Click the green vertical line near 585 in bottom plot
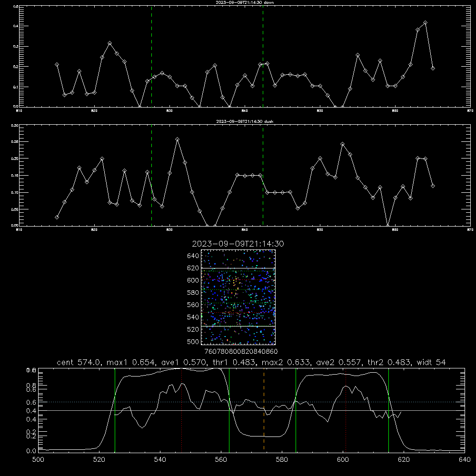 click(x=296, y=410)
